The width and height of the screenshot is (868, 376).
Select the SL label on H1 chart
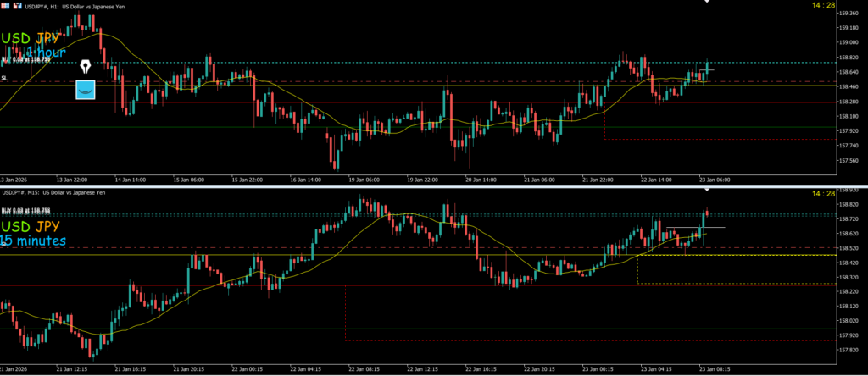[4, 78]
